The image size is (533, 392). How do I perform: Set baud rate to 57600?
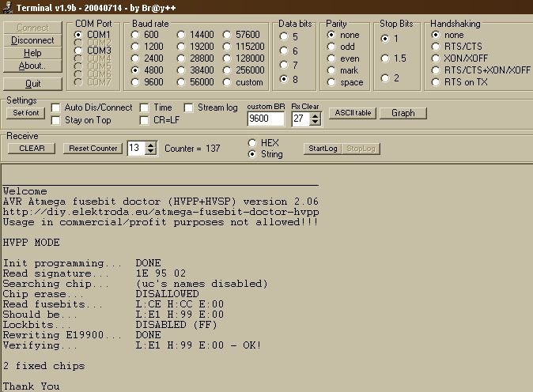point(227,35)
